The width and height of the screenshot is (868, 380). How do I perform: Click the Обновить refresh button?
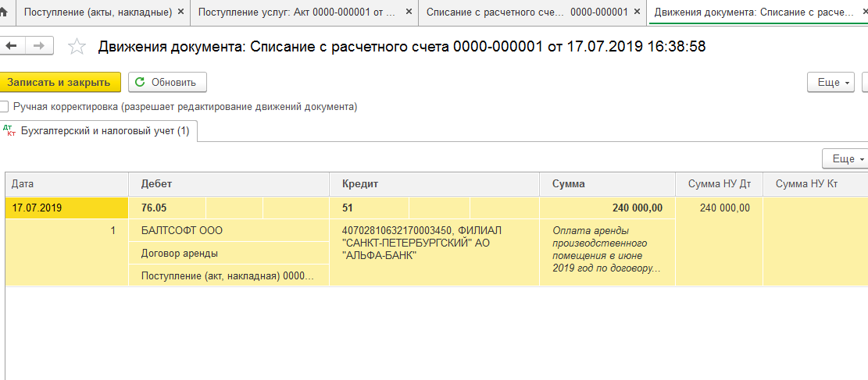[x=167, y=83]
